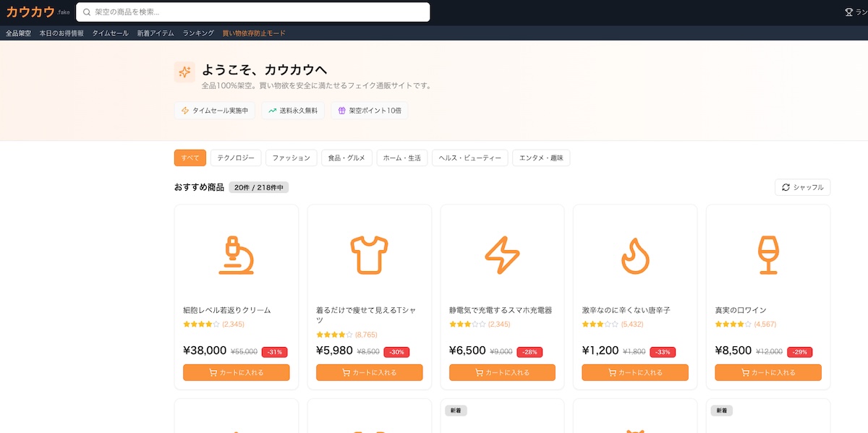Click the 送料永久無料 badge
This screenshot has width=868, height=433.
(x=292, y=111)
